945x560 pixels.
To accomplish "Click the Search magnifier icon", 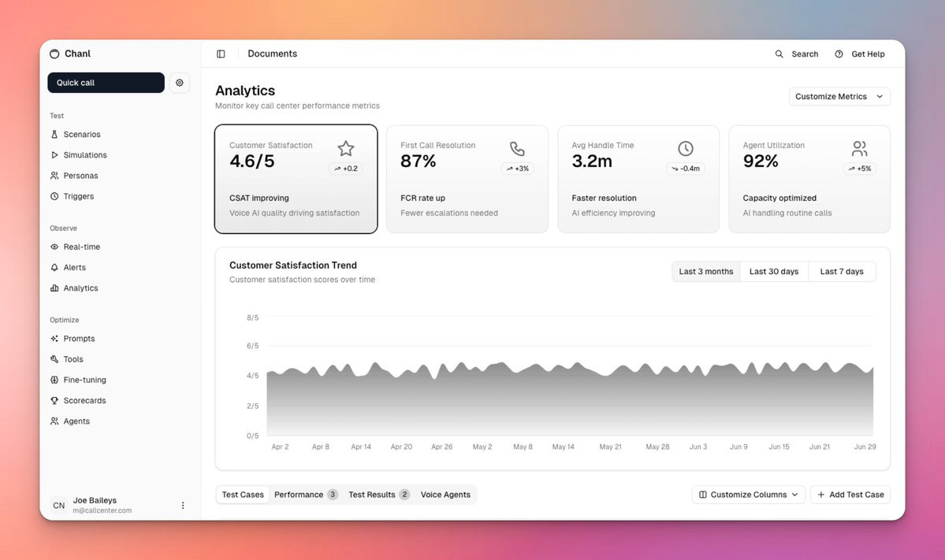I will click(x=779, y=54).
